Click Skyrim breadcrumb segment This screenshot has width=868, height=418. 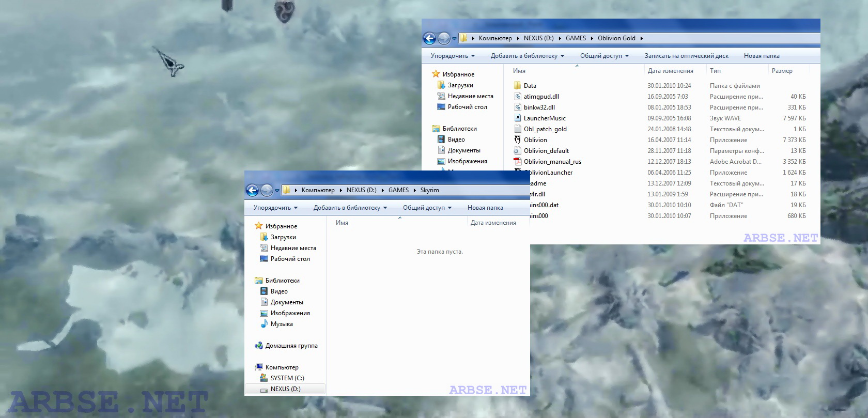429,190
